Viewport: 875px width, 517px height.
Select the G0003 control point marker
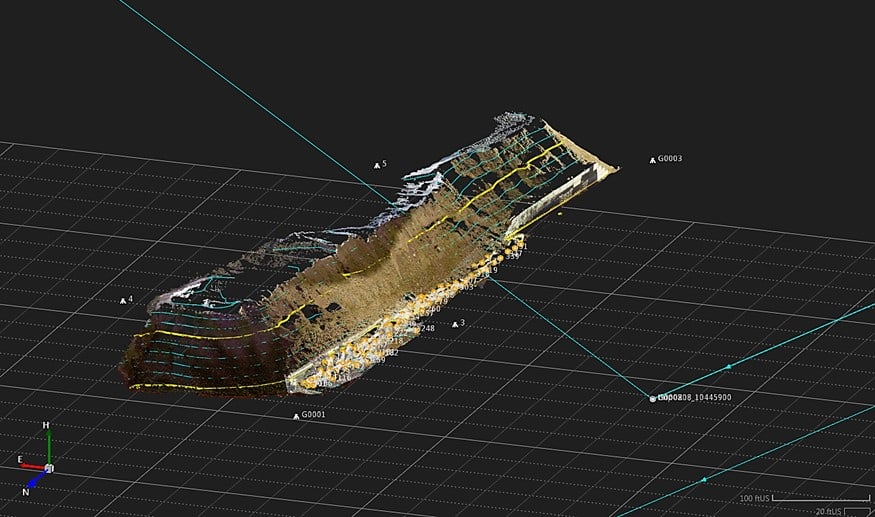pos(652,160)
